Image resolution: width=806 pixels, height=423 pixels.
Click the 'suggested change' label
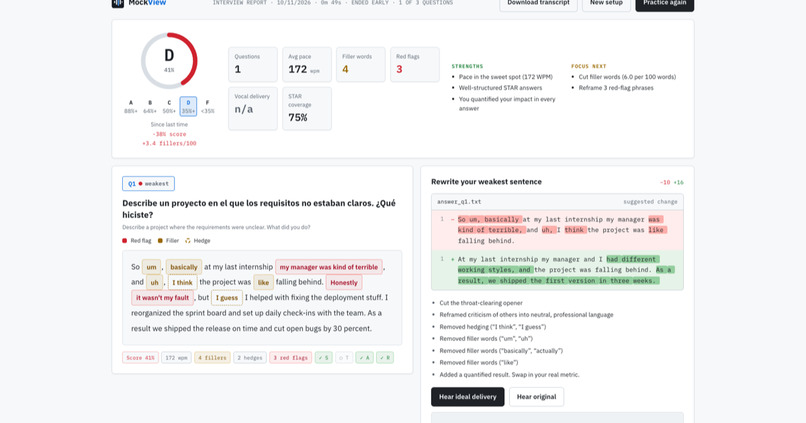[650, 202]
